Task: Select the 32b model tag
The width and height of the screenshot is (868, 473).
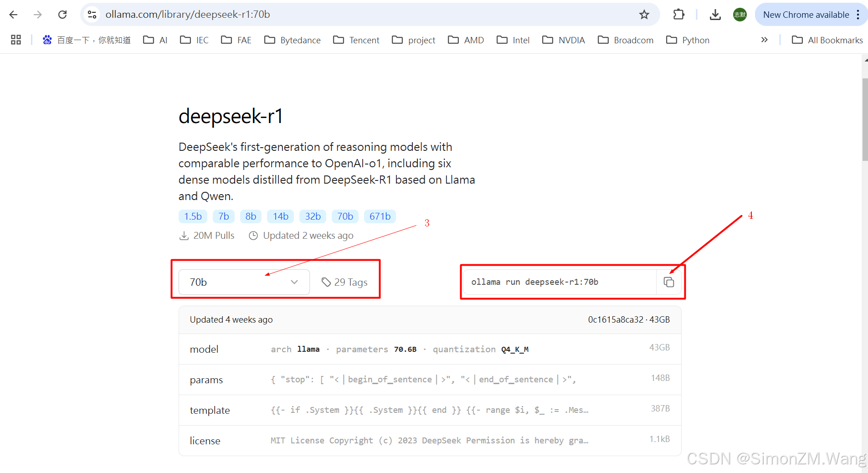Action: tap(313, 216)
